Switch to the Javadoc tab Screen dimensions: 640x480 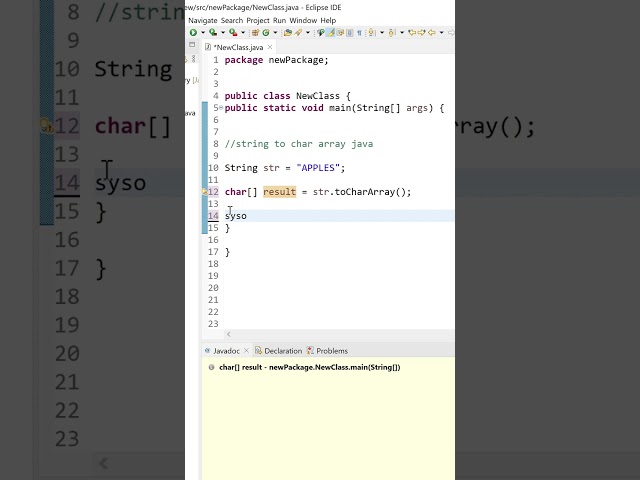226,351
